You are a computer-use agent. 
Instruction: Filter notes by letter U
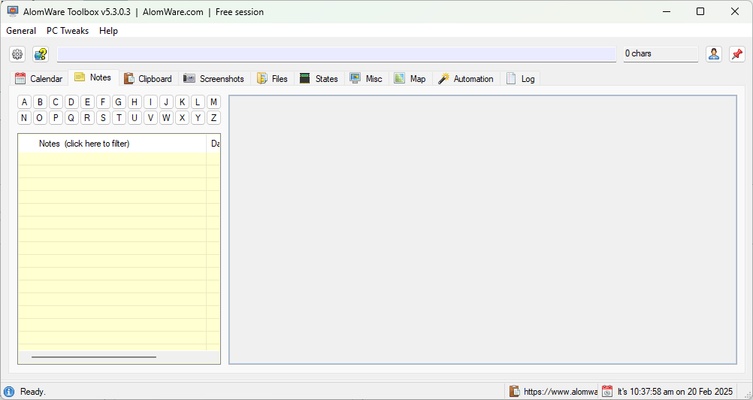[134, 118]
